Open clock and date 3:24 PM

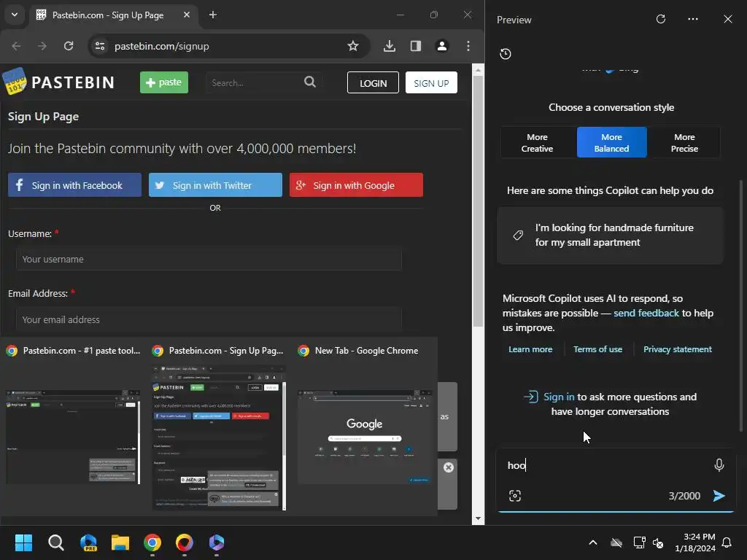[x=695, y=542]
